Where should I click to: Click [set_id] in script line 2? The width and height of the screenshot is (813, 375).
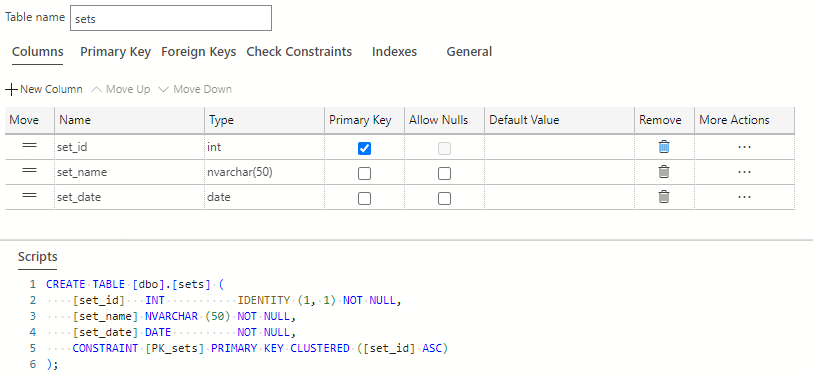click(99, 300)
